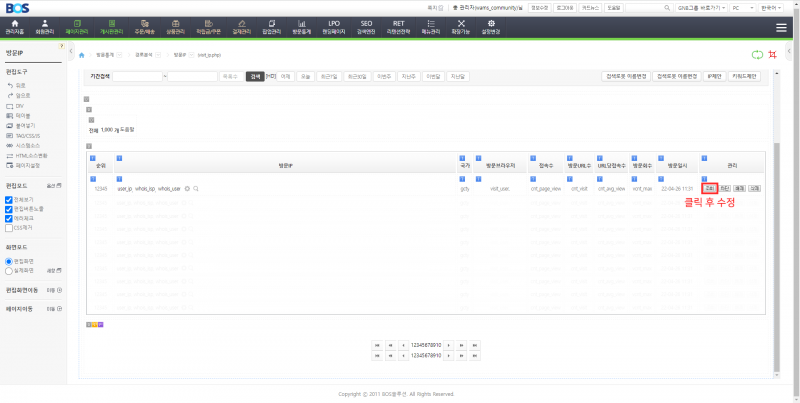Select the 실제화면 radio button
The height and width of the screenshot is (403, 800).
[9, 270]
